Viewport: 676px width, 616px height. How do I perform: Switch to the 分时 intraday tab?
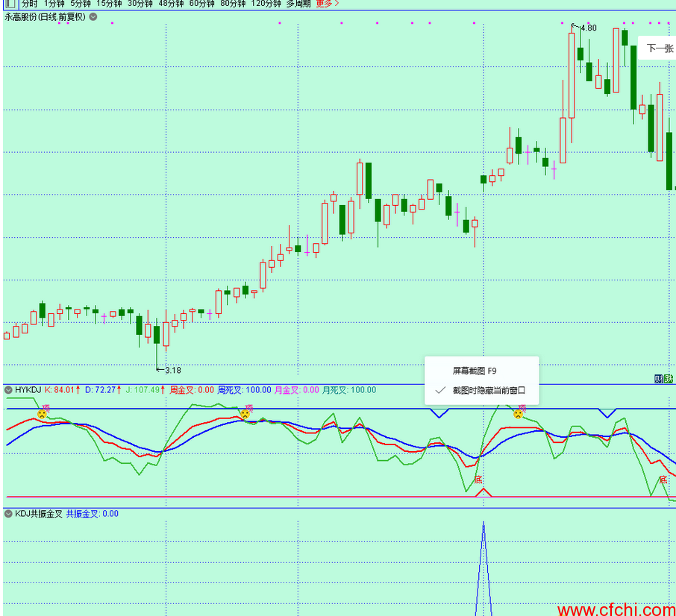[30, 4]
